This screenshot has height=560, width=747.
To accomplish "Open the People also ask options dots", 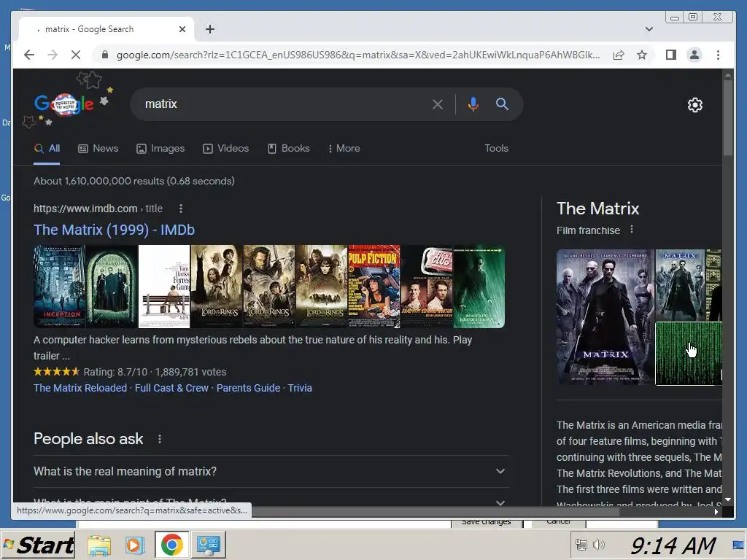I will [x=160, y=439].
